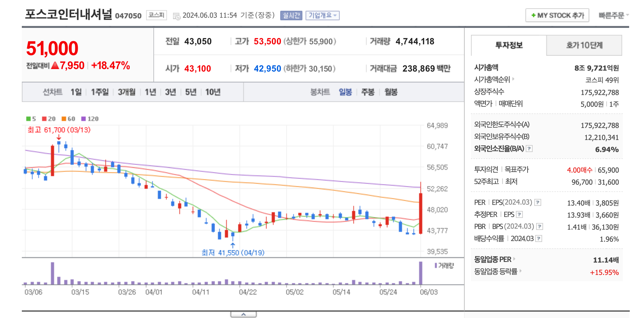644x318 pixels.
Task: Click the 11.14배 sector PER value
Action: [x=606, y=260]
